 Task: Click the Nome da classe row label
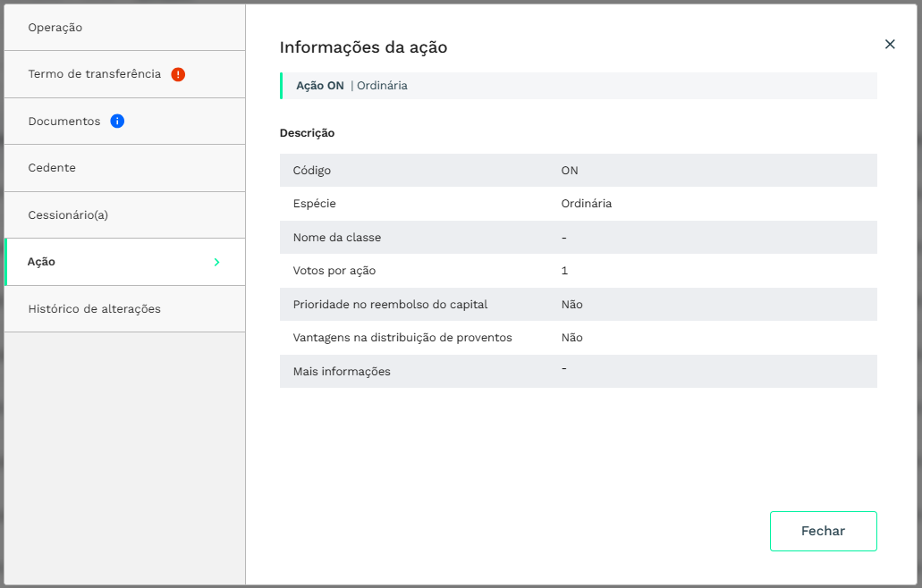(337, 238)
